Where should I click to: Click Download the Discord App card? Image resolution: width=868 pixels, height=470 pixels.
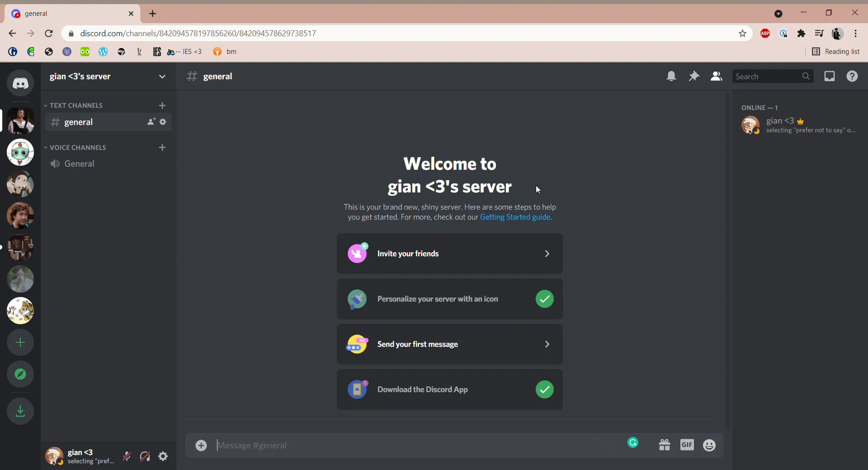click(x=450, y=390)
